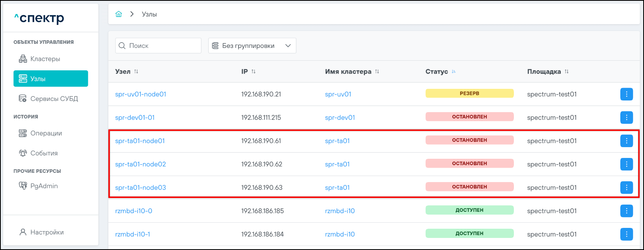Toggle sorting on Статус column
Viewport: 644px width, 250px height.
[454, 72]
